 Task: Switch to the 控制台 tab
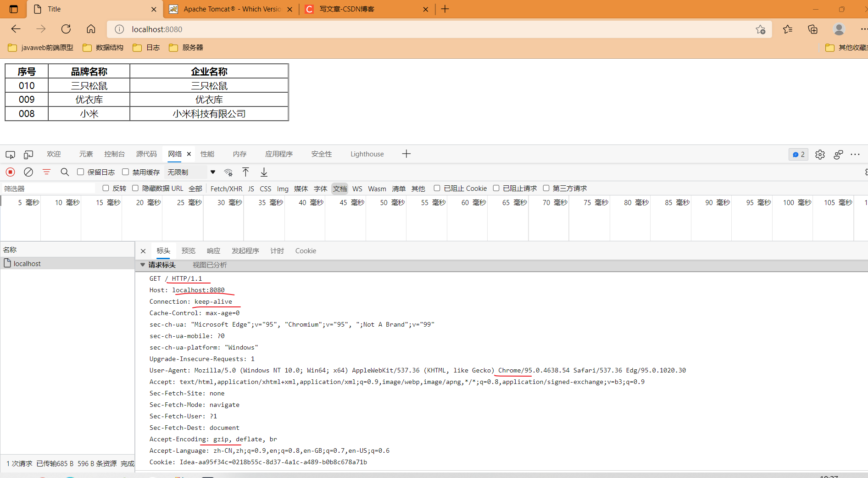coord(114,154)
